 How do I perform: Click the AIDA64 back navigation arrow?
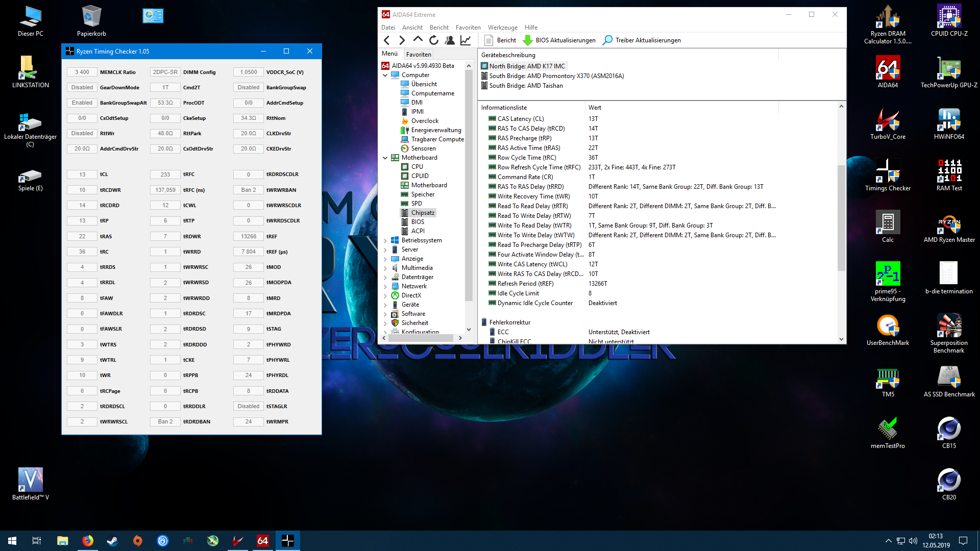coord(387,40)
